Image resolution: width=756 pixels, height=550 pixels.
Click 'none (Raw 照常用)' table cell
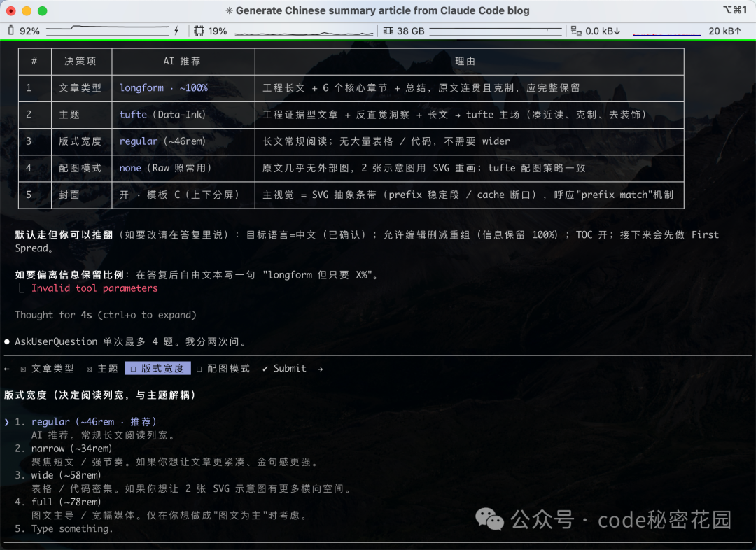tap(183, 168)
